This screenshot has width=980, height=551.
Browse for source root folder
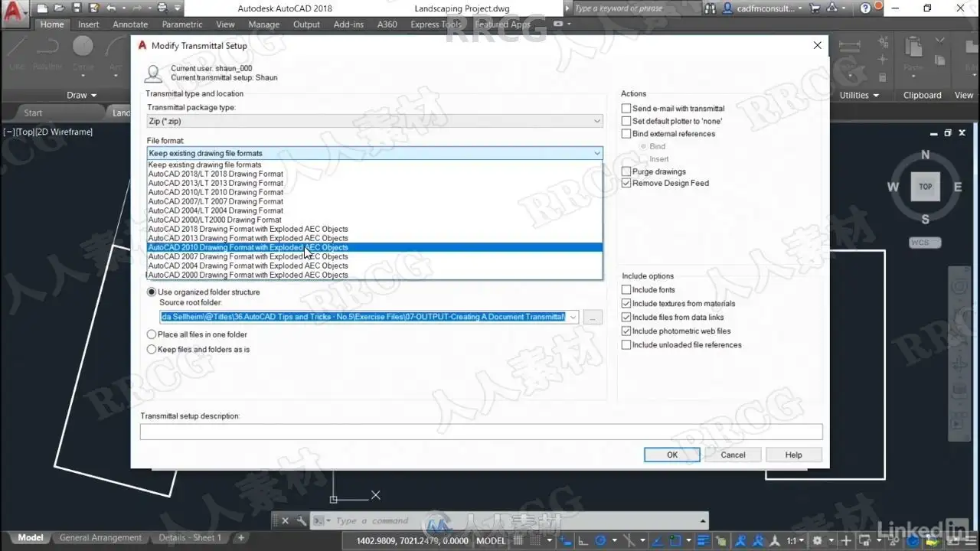tap(593, 317)
